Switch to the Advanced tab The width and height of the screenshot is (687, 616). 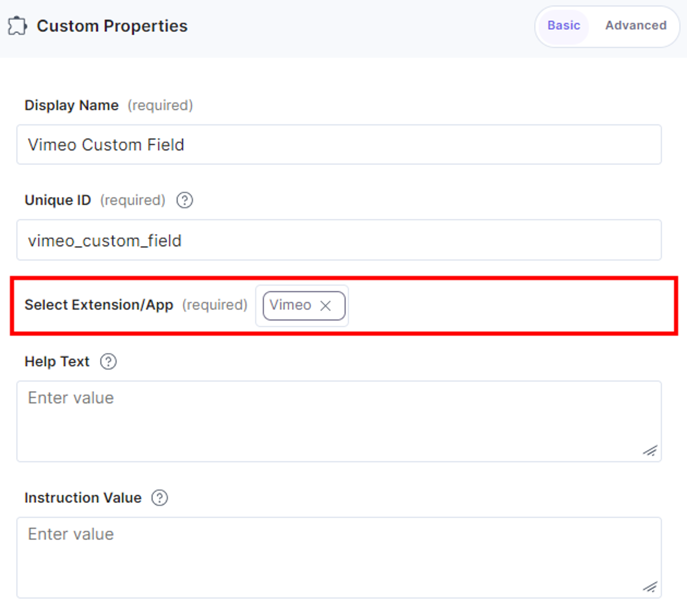(635, 26)
